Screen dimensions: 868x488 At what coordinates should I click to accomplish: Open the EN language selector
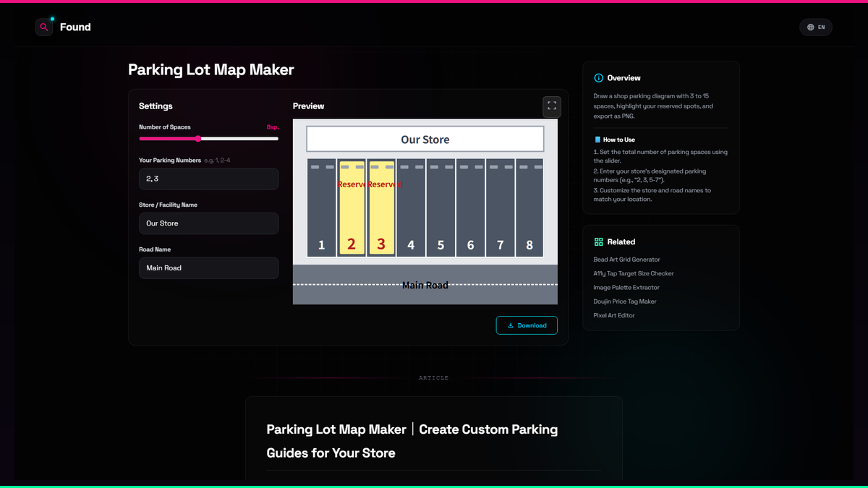(816, 27)
